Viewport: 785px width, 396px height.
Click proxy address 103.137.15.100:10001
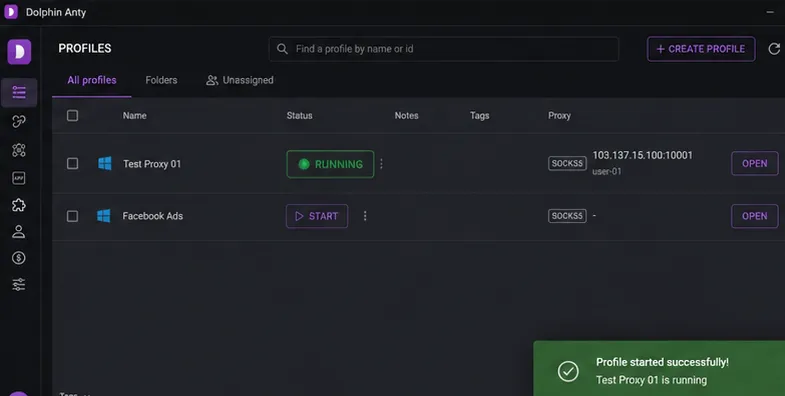[643, 155]
